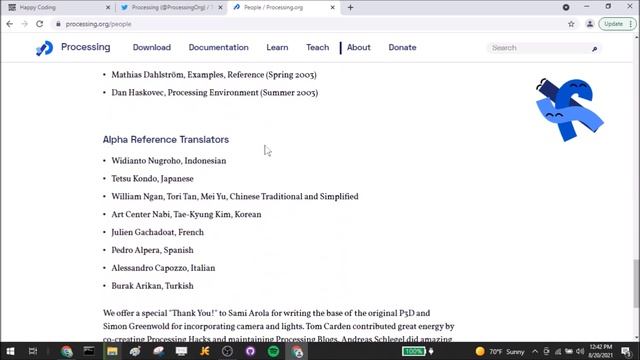Click the Processing logo icon

tap(44, 48)
